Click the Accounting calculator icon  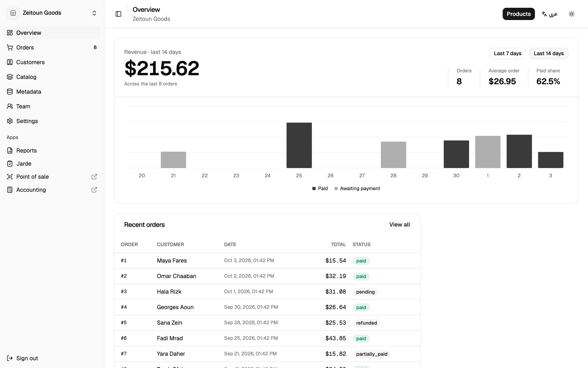(x=10, y=190)
